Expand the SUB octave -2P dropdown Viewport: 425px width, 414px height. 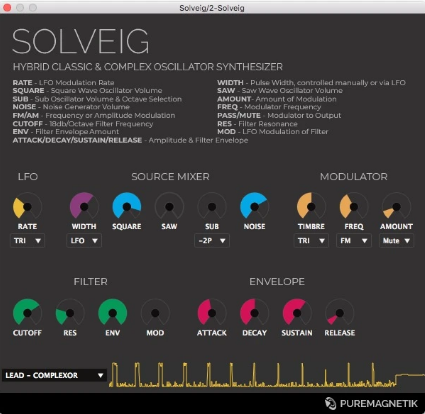point(212,241)
